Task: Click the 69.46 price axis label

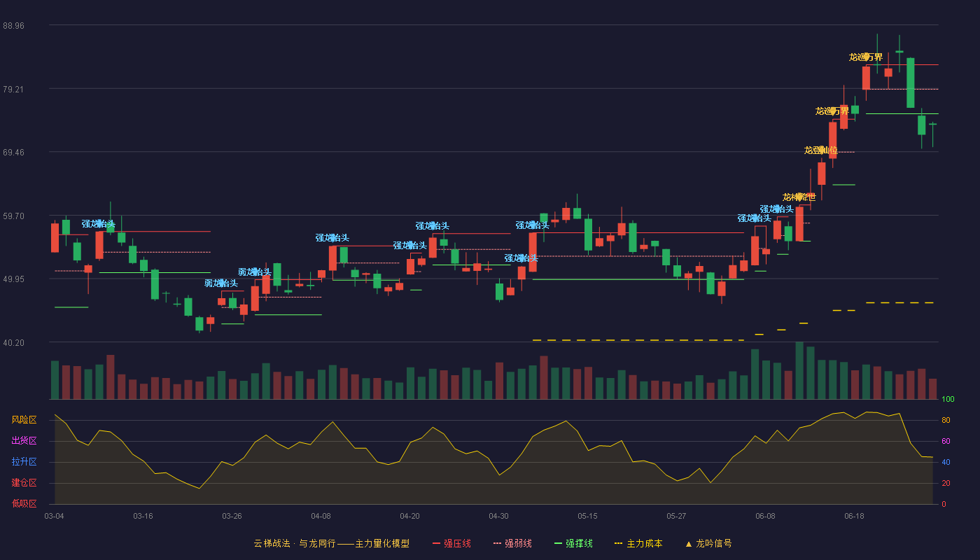Action: pos(13,152)
